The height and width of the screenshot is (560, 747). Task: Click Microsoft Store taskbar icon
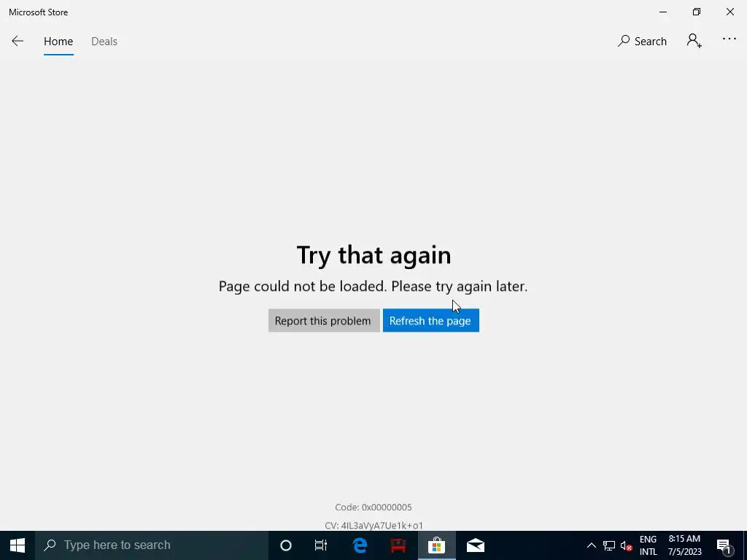pyautogui.click(x=436, y=545)
